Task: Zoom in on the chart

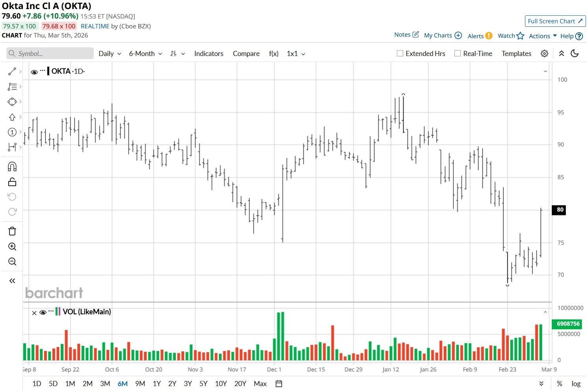Action: (x=12, y=246)
